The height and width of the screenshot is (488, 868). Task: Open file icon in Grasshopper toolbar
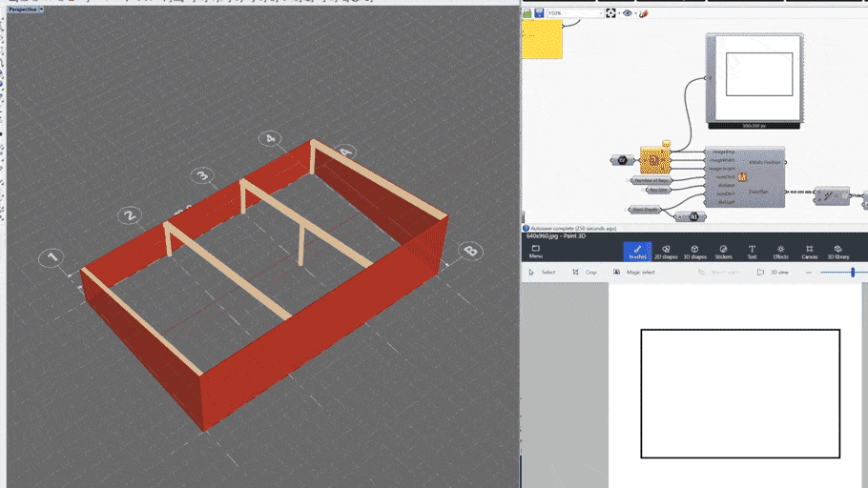(x=527, y=13)
